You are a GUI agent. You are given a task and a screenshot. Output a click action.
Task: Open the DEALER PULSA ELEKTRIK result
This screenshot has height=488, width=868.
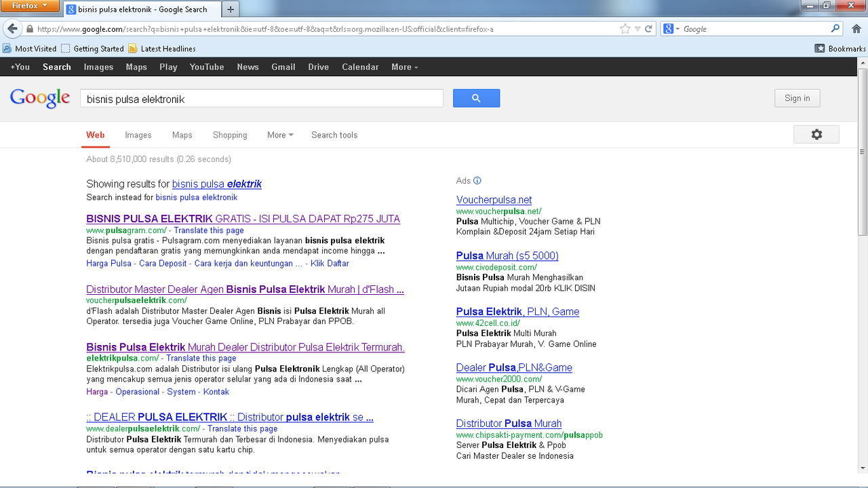[x=230, y=417]
